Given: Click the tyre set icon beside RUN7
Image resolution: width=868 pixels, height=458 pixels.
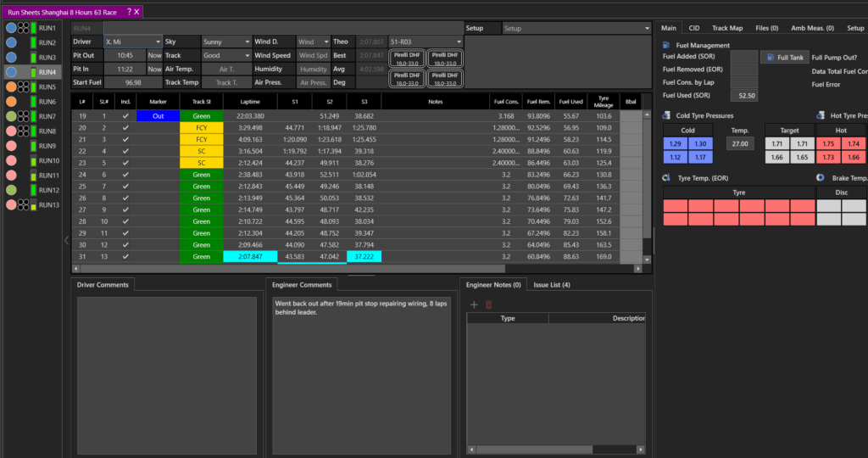Looking at the screenshot, I should (24, 116).
